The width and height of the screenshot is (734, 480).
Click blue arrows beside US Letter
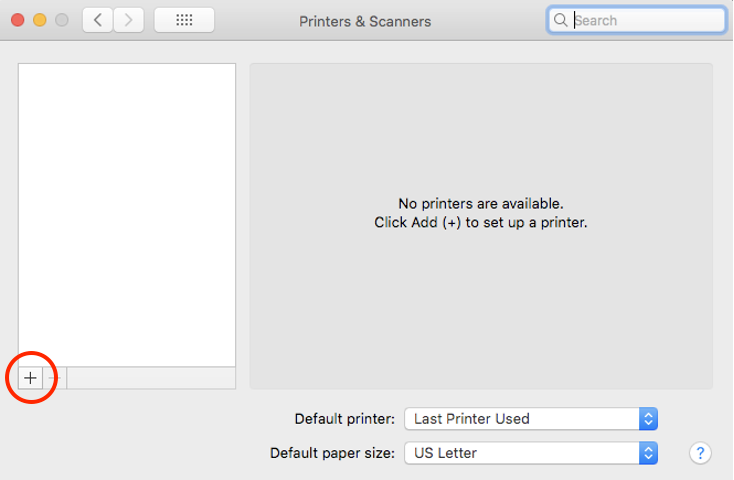[x=648, y=453]
